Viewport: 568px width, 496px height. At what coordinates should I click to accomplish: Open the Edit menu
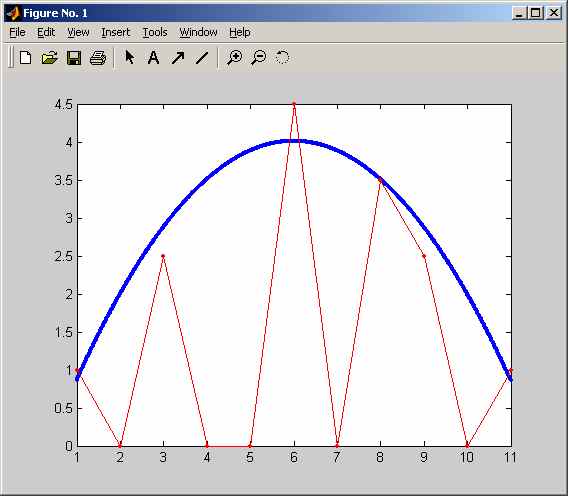click(x=46, y=33)
